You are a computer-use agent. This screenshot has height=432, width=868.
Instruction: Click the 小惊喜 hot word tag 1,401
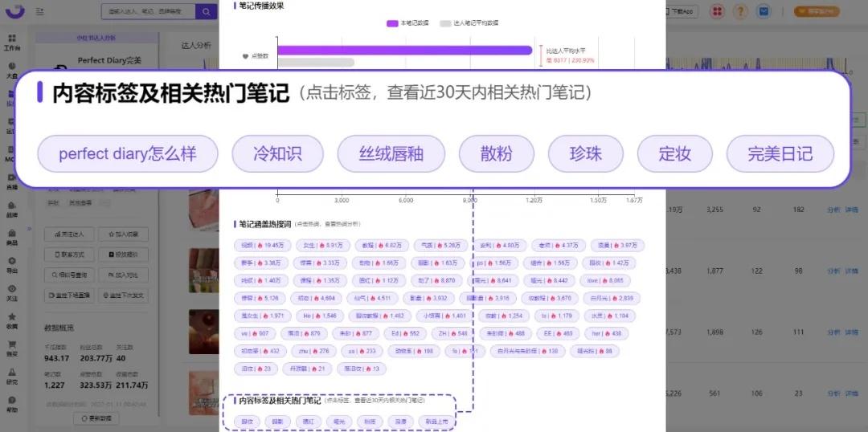coord(444,316)
